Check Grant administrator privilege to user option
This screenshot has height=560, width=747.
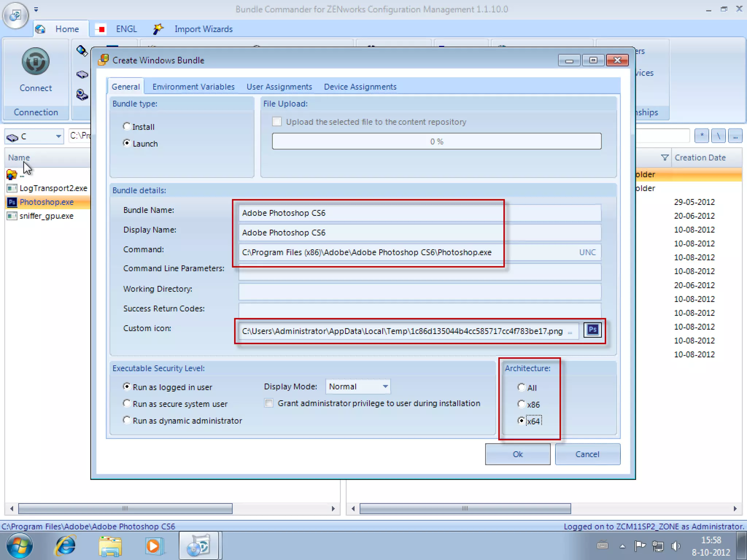click(269, 403)
